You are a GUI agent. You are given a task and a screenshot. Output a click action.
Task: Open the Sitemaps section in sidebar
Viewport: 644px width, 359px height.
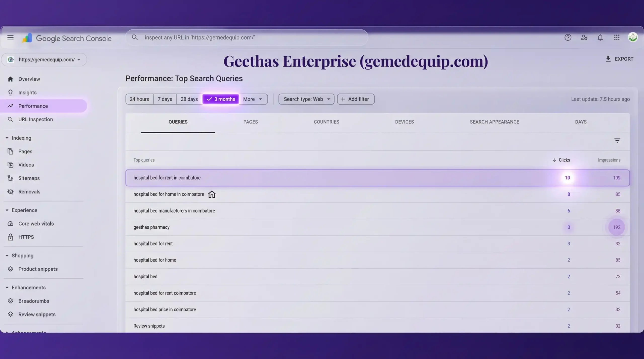tap(29, 178)
